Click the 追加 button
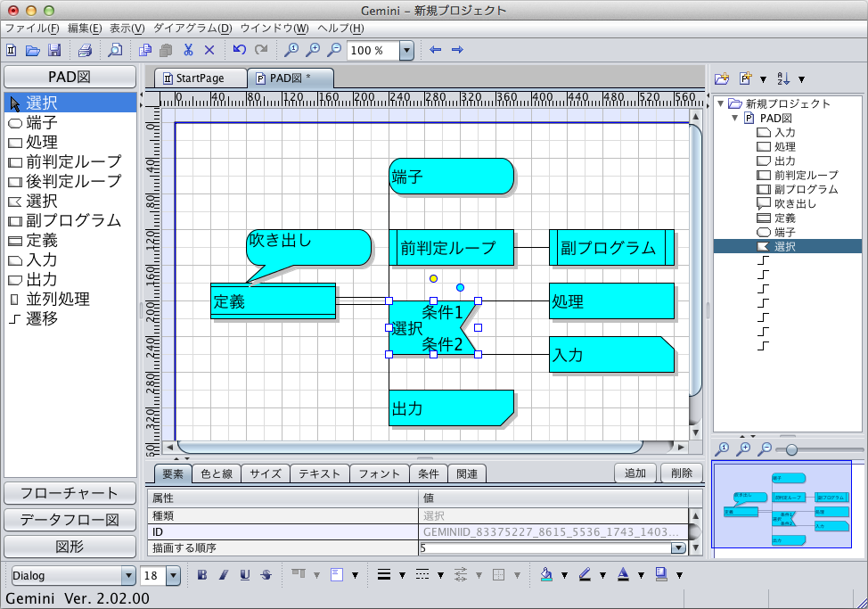This screenshot has height=609, width=868. coord(635,473)
